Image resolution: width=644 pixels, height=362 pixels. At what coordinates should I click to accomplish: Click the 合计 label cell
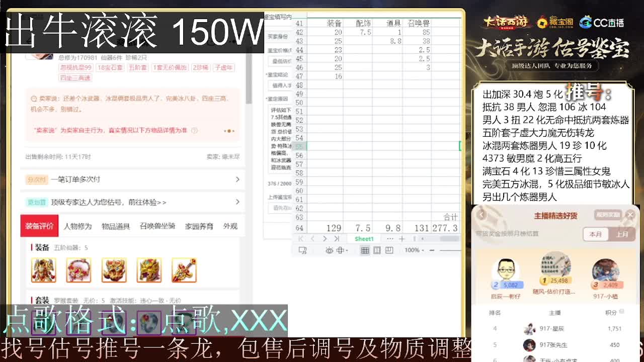point(445,217)
